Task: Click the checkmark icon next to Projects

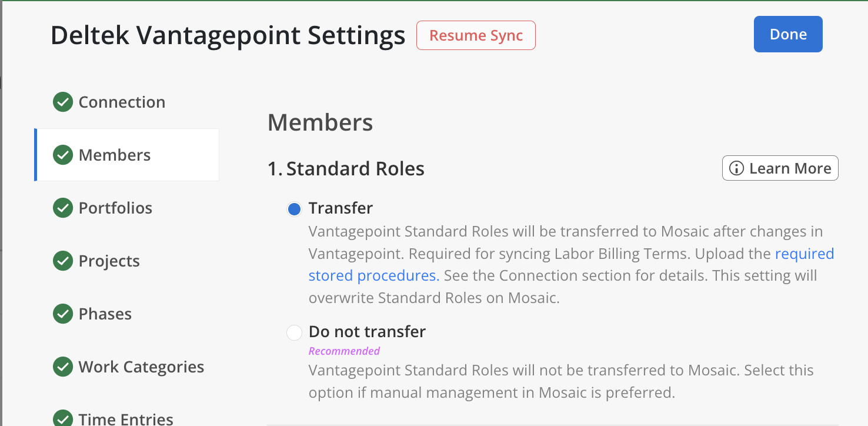Action: coord(62,261)
